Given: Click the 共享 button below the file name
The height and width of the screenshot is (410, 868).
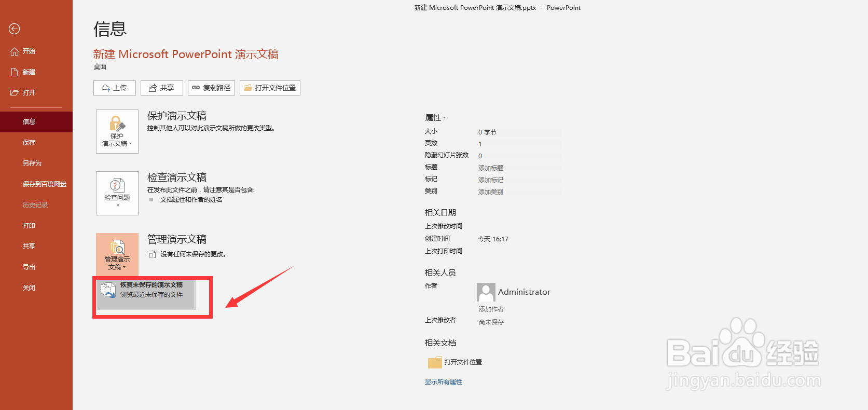Looking at the screenshot, I should pos(162,88).
